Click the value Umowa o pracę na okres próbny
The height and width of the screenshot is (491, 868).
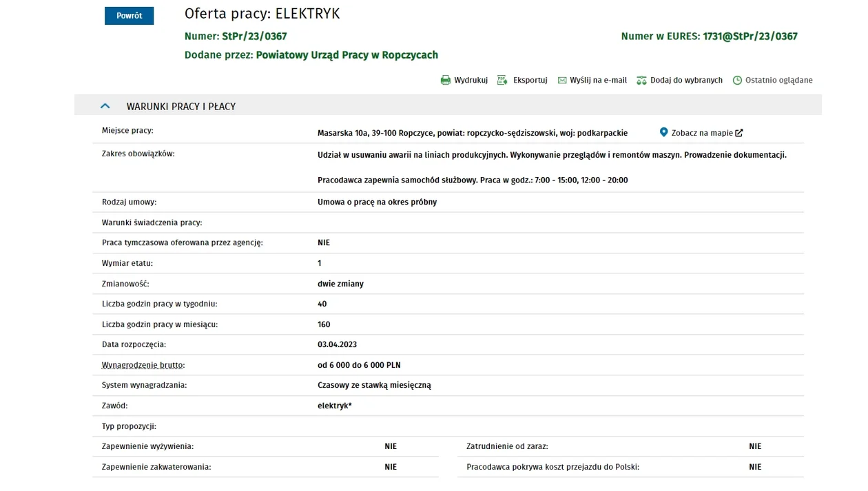click(x=378, y=202)
